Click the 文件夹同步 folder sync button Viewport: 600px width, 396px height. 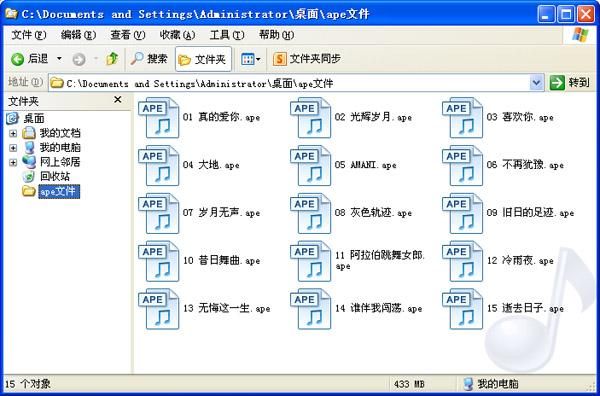coord(307,59)
